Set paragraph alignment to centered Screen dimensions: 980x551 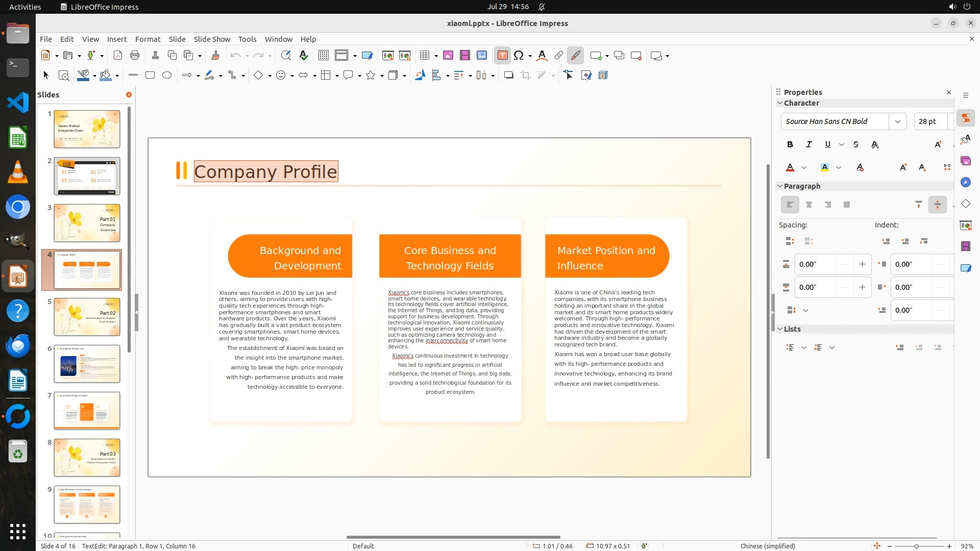tap(808, 205)
